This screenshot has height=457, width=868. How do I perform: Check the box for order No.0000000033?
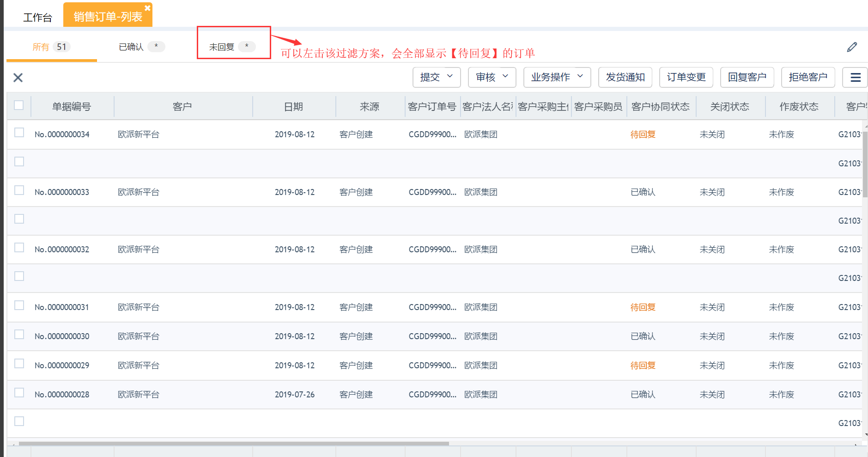(x=19, y=190)
